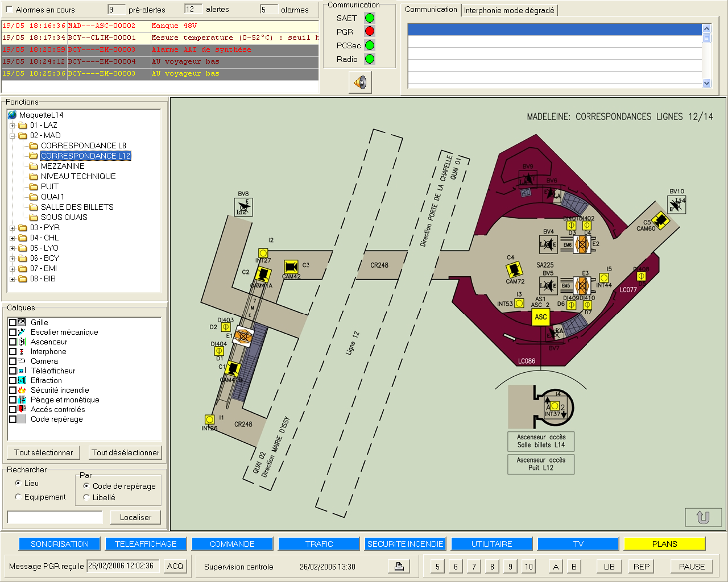The width and height of the screenshot is (728, 582).
Task: Select camera CAM42 icon on the plan
Action: click(291, 267)
